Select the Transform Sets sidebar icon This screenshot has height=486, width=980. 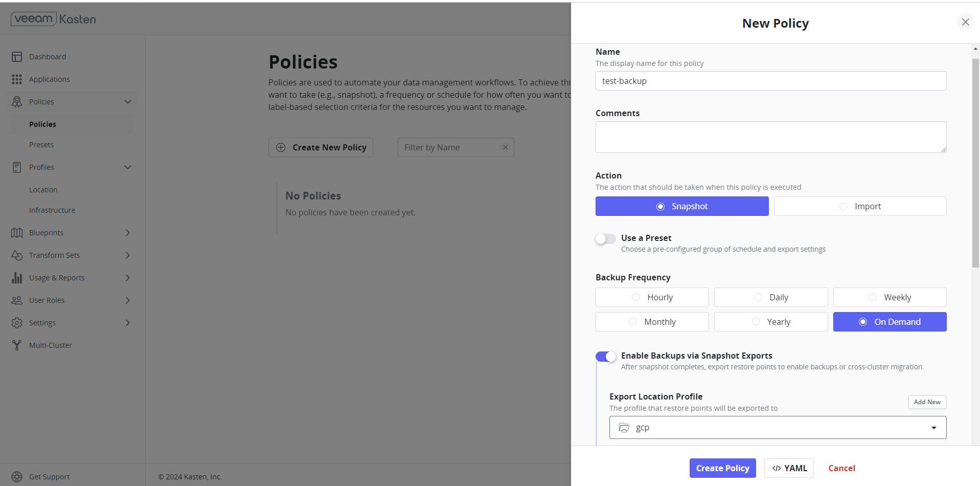17,255
